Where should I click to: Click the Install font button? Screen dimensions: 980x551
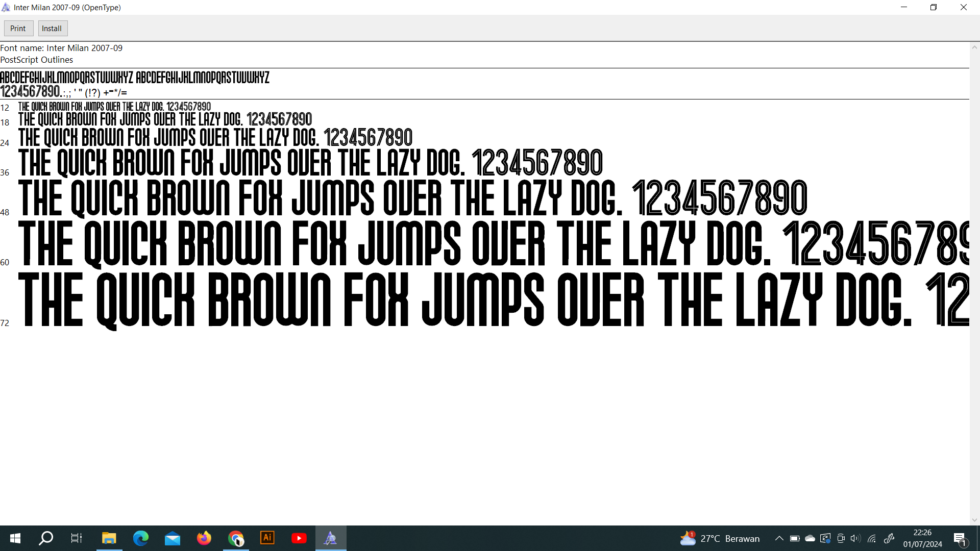pyautogui.click(x=52, y=29)
